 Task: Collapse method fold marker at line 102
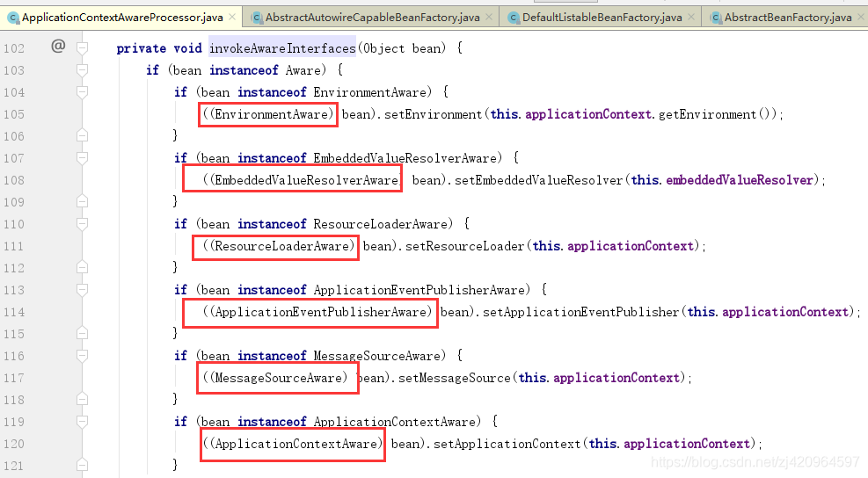point(82,48)
